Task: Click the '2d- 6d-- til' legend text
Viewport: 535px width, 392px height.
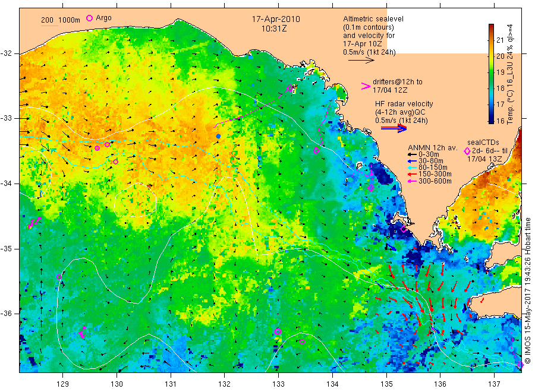Action: click(x=490, y=151)
